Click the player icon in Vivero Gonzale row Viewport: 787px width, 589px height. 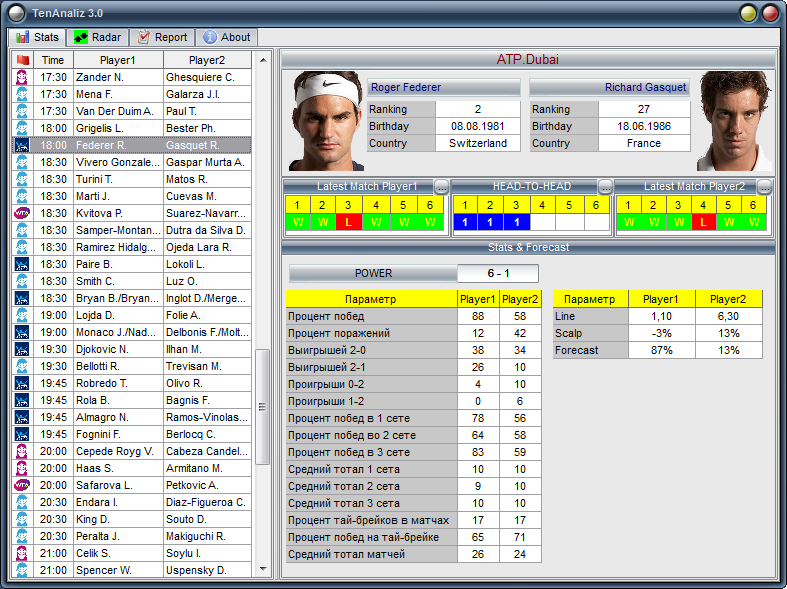(x=22, y=163)
